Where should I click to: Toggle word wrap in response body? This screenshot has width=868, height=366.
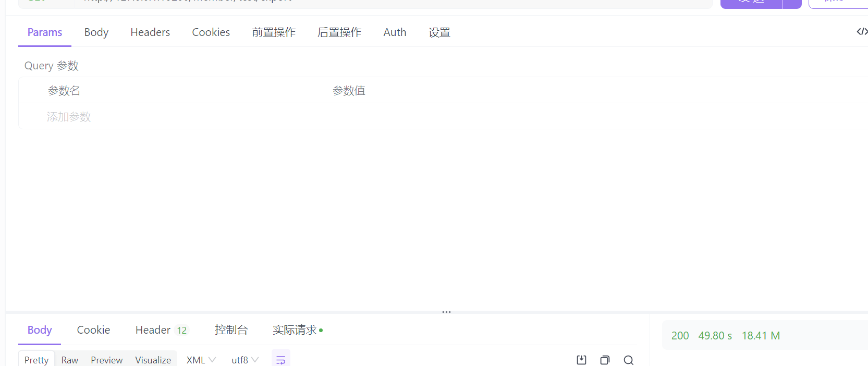click(x=280, y=360)
